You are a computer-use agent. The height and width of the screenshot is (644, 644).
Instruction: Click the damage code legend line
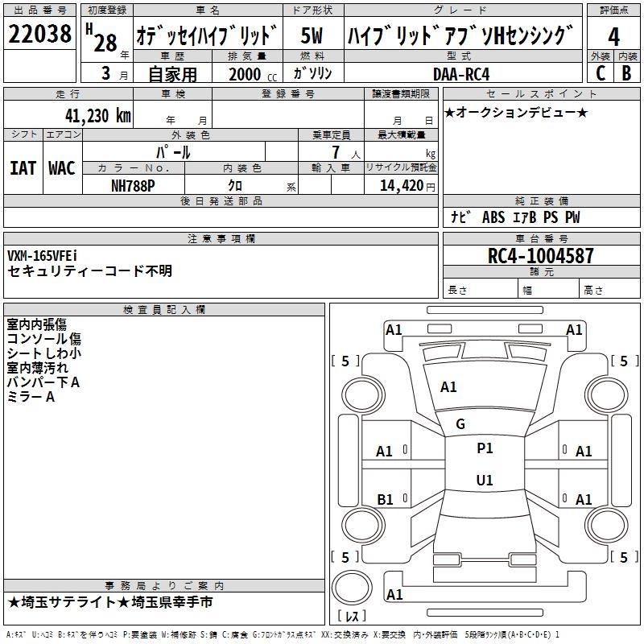coord(283,634)
